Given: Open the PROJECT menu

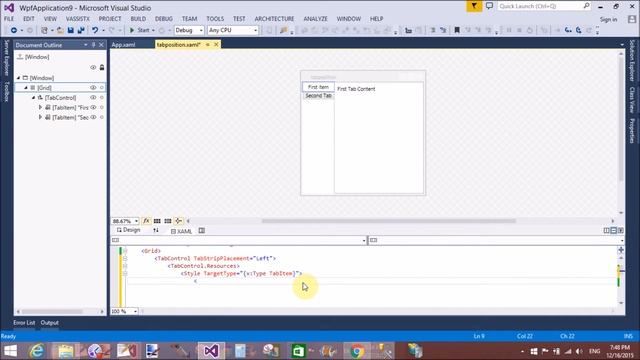Looking at the screenshot, I should pos(110,19).
